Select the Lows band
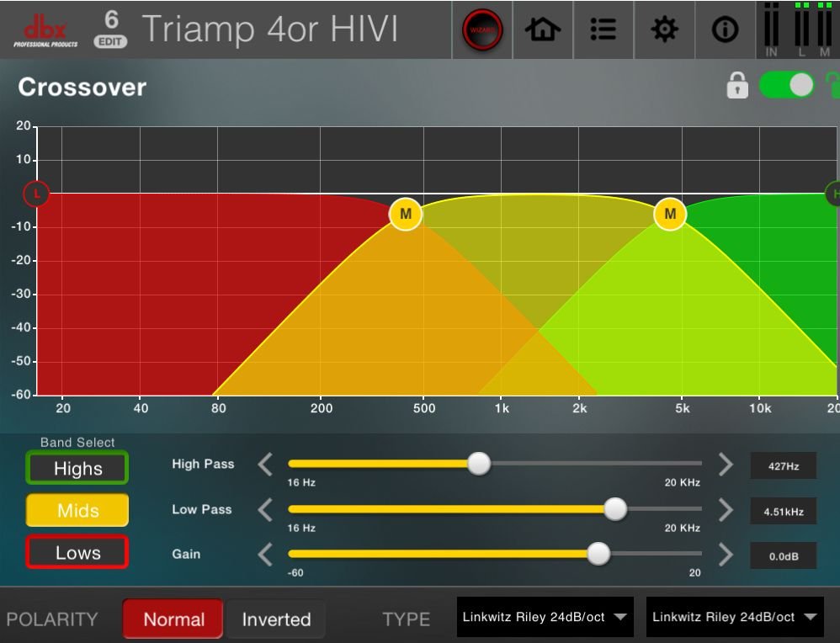The width and height of the screenshot is (840, 643). pyautogui.click(x=77, y=553)
